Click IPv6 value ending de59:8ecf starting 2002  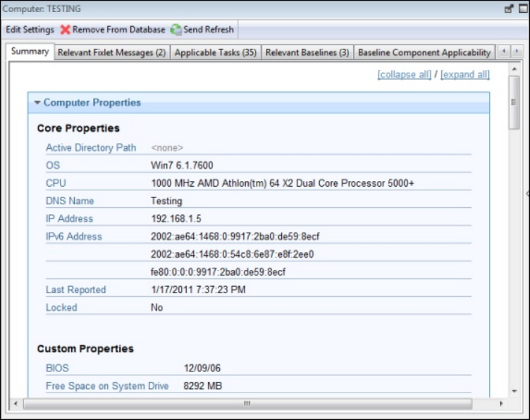click(x=235, y=236)
